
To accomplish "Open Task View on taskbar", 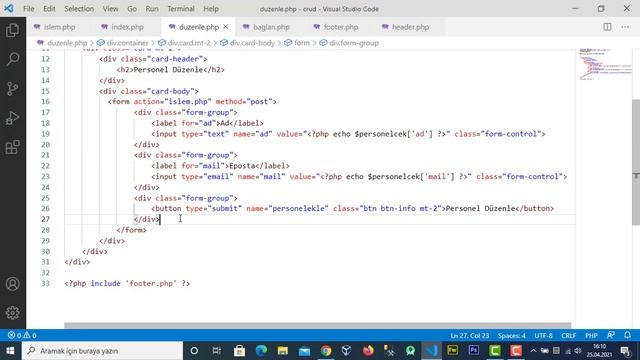I will [217, 351].
